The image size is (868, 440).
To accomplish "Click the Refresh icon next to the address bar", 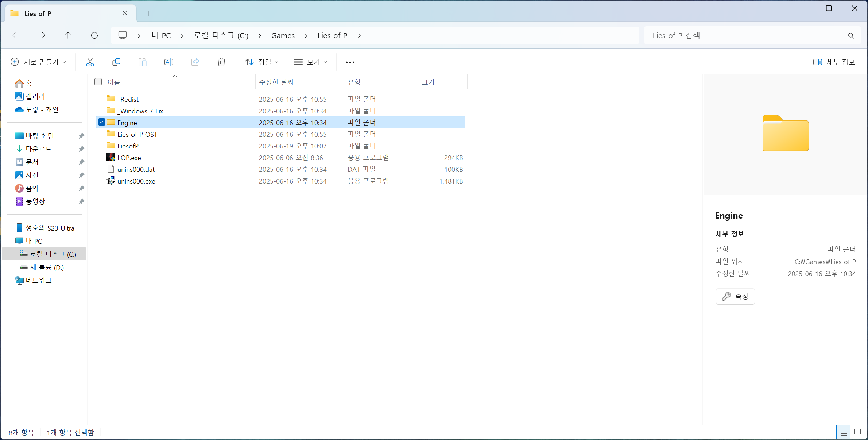I will [x=94, y=35].
